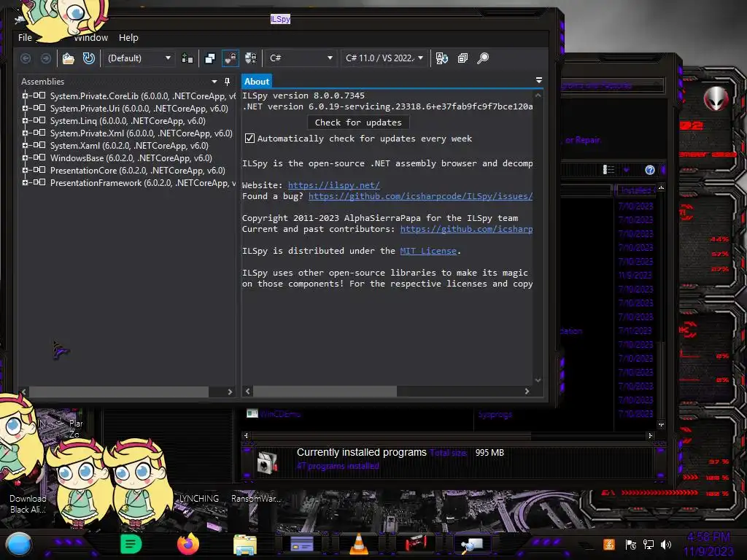Click the network tray icon
This screenshot has width=747, height=560.
point(648,545)
